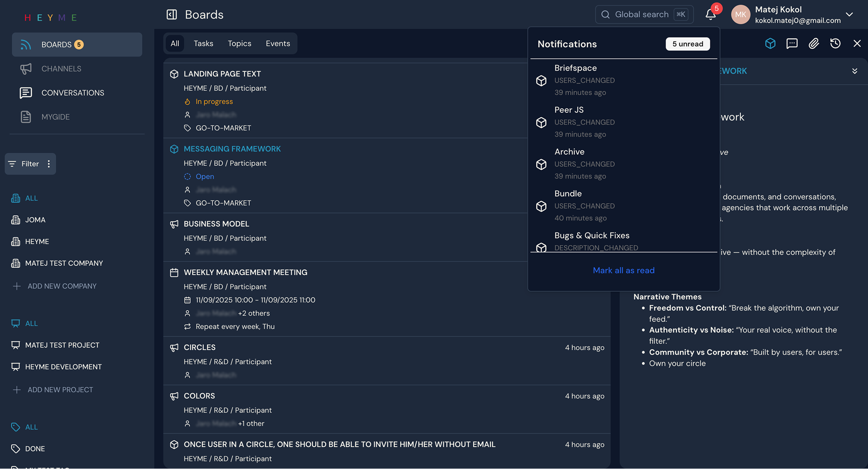Expand the Messaging Framework panel chevron

click(x=855, y=71)
